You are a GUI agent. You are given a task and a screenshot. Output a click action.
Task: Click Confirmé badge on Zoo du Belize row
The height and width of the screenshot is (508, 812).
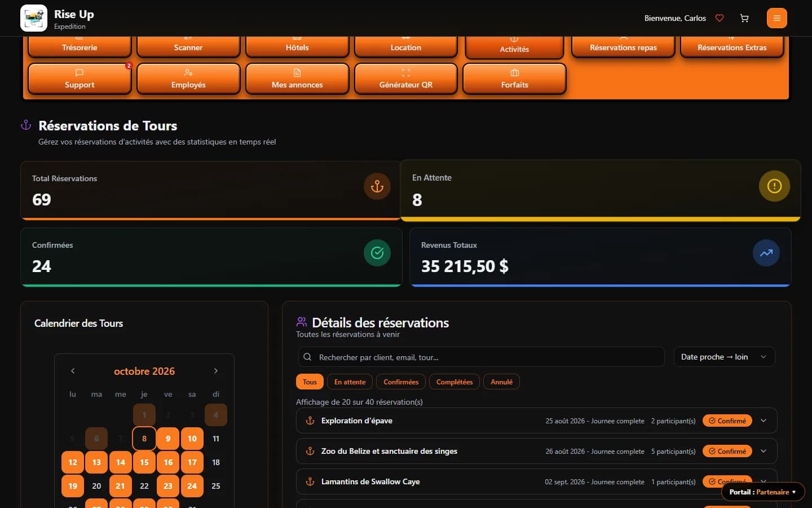727,451
